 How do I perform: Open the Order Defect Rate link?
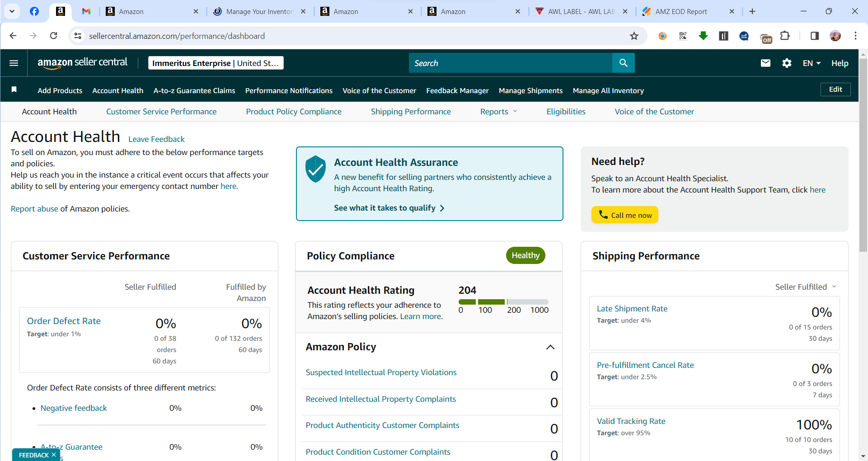[x=64, y=321]
